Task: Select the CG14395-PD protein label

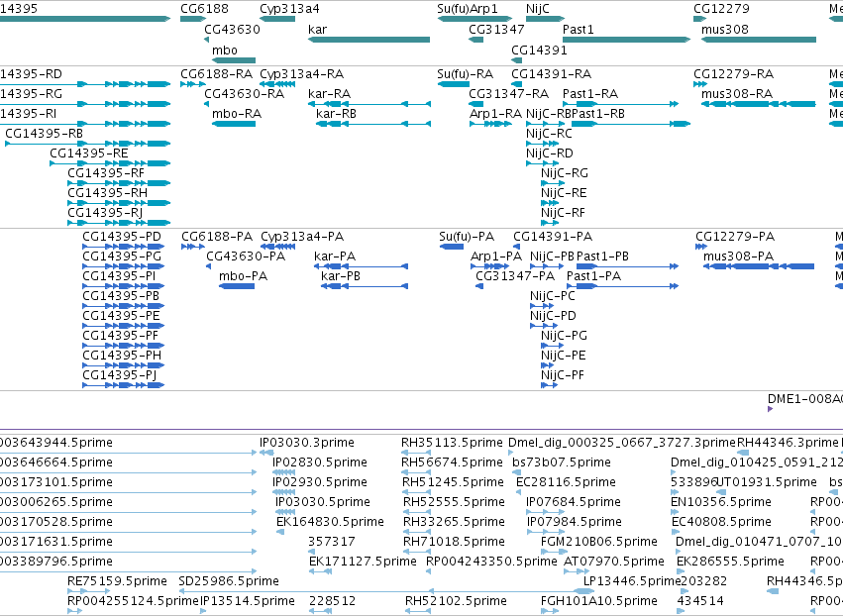Action: tap(122, 237)
